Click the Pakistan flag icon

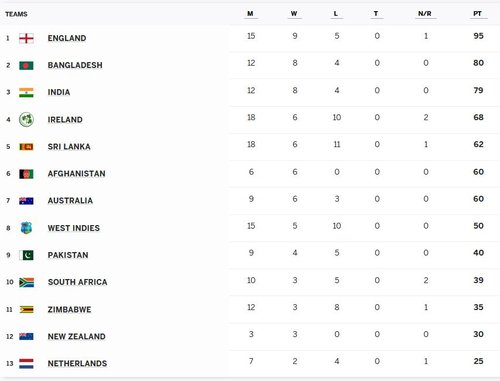pos(26,255)
